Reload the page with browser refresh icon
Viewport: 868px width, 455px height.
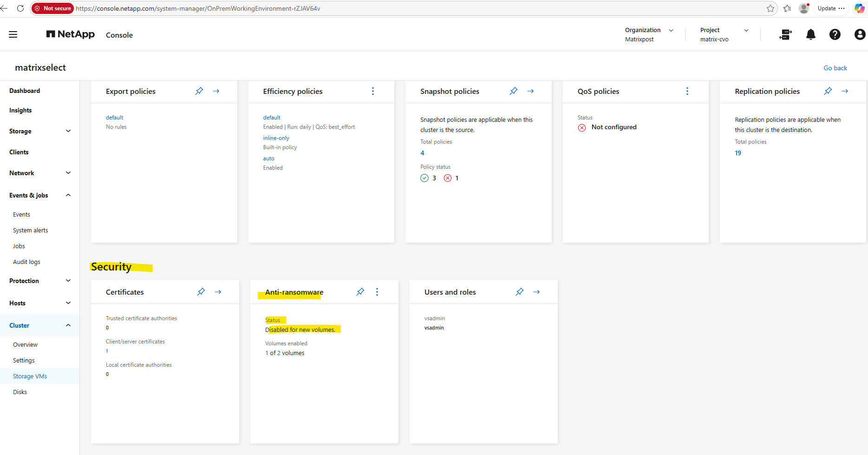point(20,8)
